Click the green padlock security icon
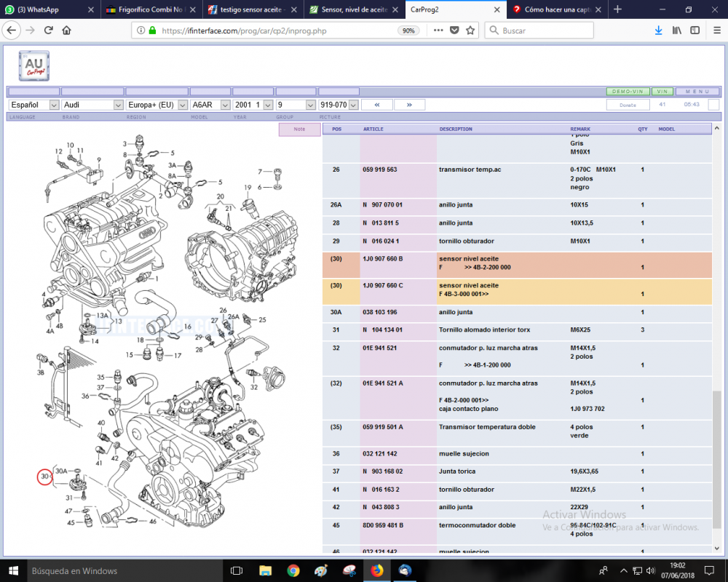The width and height of the screenshot is (728, 582). 152,31
